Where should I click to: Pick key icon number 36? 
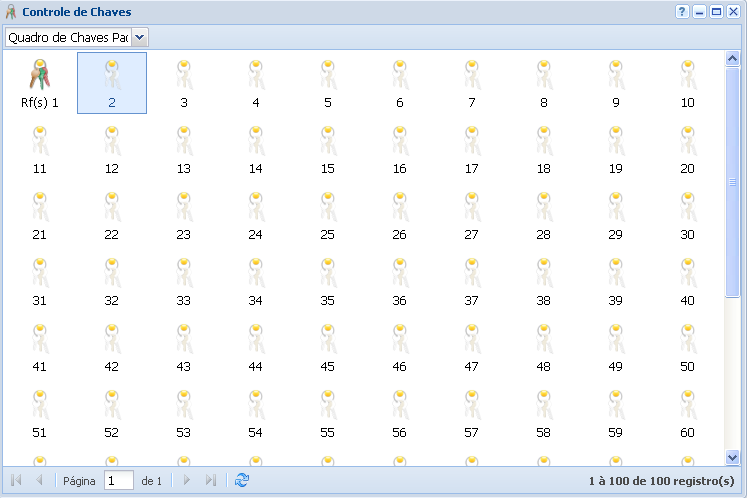click(399, 274)
